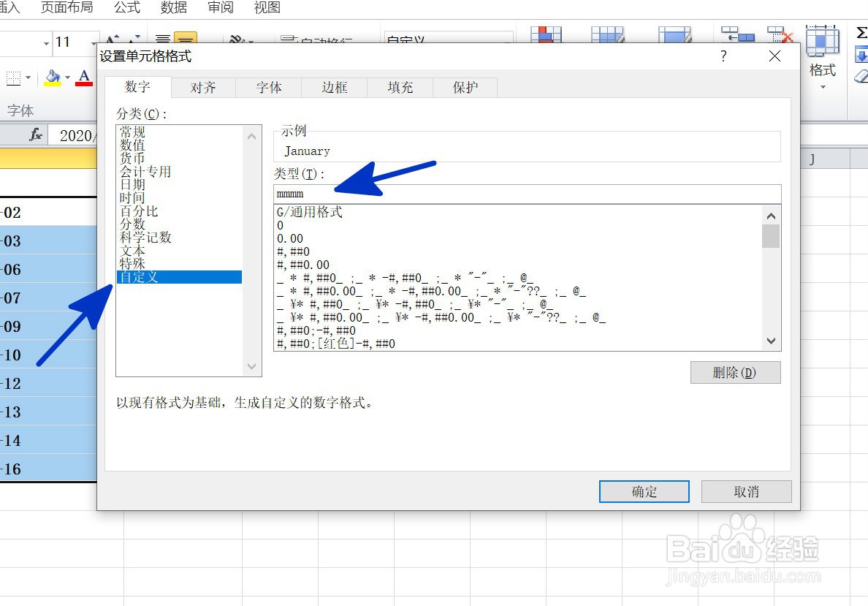Click the yellow fill color swatch

(x=53, y=83)
